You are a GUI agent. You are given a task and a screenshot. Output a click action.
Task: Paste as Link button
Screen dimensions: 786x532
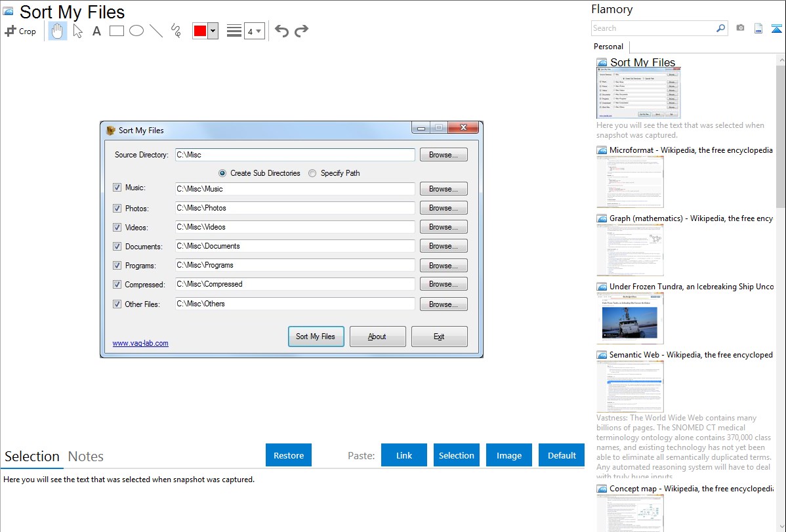point(404,455)
